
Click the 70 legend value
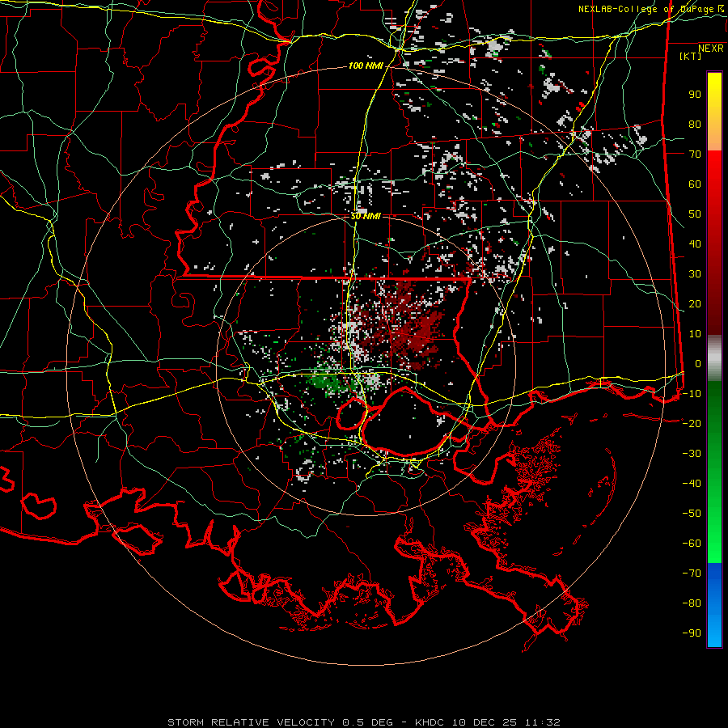click(x=695, y=154)
